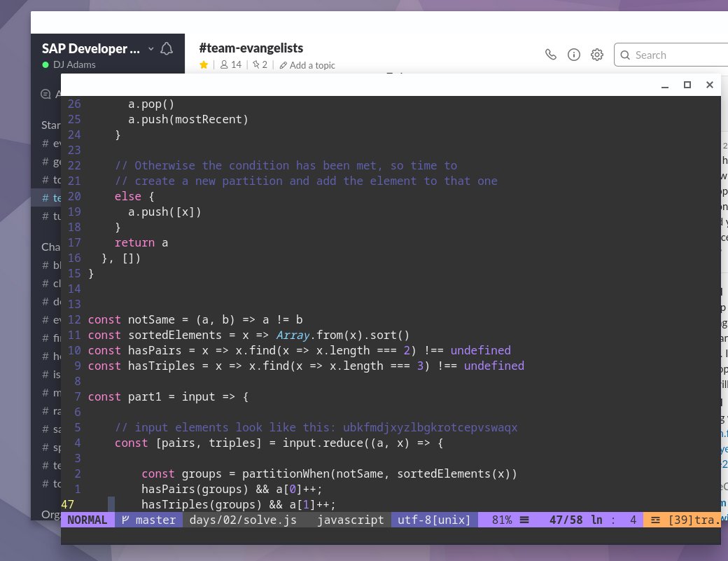Click the days/02/solve.js filename in statusline
728x561 pixels.
(x=243, y=520)
